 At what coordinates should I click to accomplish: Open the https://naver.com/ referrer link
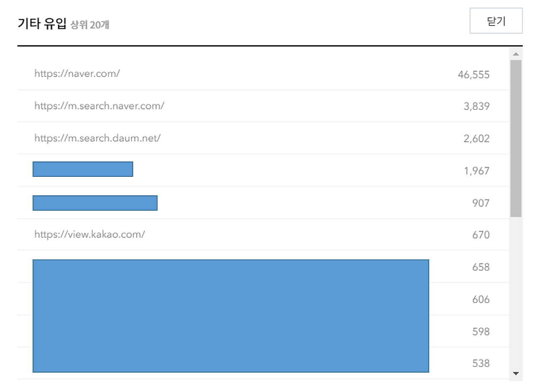(77, 74)
